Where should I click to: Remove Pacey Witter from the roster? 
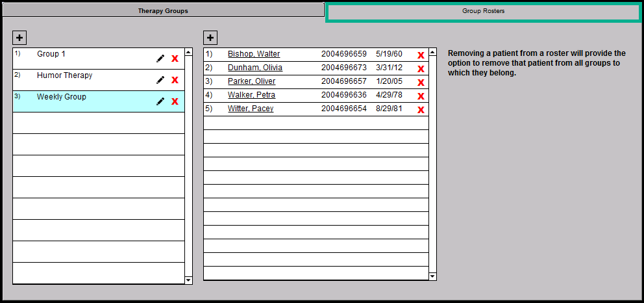click(x=421, y=110)
